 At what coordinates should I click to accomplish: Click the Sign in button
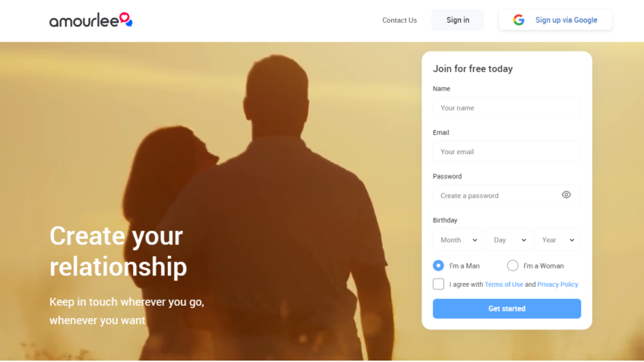(457, 20)
